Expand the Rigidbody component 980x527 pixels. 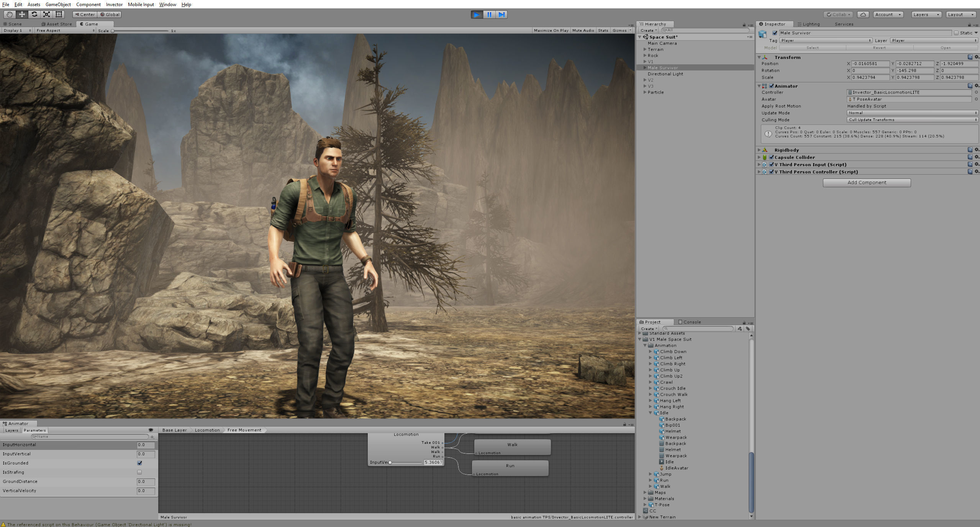pyautogui.click(x=759, y=150)
